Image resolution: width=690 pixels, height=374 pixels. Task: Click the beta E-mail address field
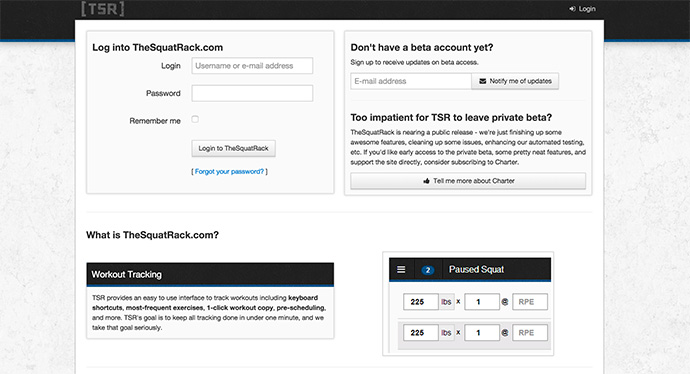tap(411, 81)
